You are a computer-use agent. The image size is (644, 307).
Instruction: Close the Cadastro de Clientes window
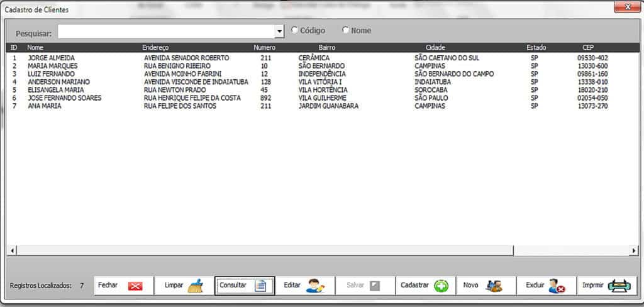click(x=627, y=6)
